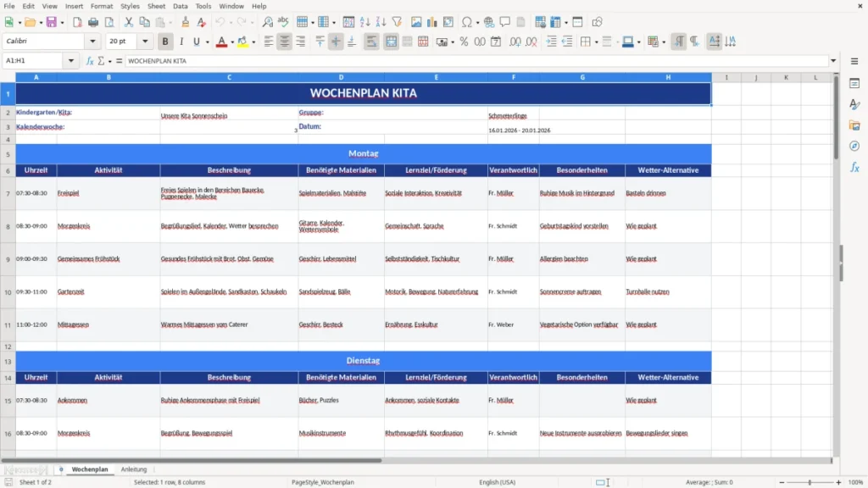The image size is (868, 488).
Task: Sort ascending A to Z
Action: [x=364, y=22]
